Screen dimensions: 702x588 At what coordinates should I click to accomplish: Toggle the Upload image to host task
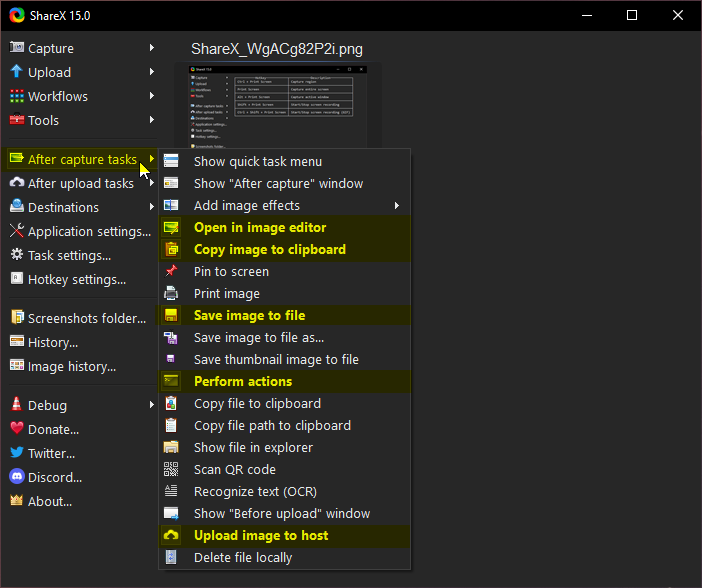point(260,535)
